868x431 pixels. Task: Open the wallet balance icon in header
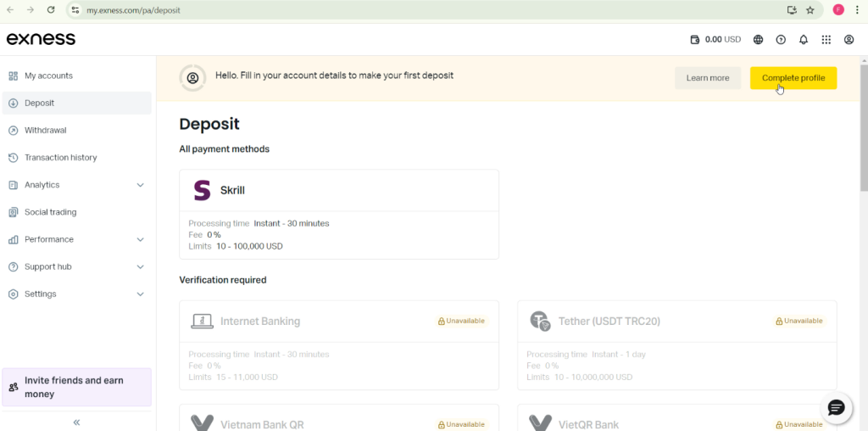click(x=695, y=39)
